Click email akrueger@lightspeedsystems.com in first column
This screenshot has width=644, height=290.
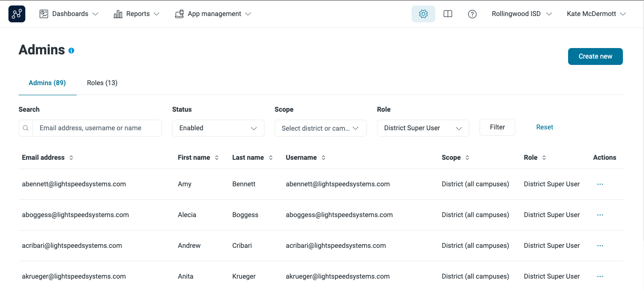[x=74, y=277]
